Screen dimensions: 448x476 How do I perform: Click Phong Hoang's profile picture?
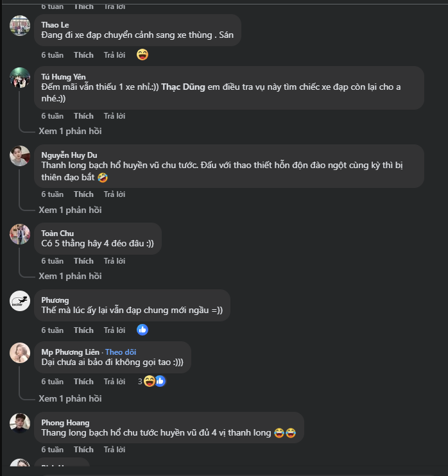tap(20, 423)
